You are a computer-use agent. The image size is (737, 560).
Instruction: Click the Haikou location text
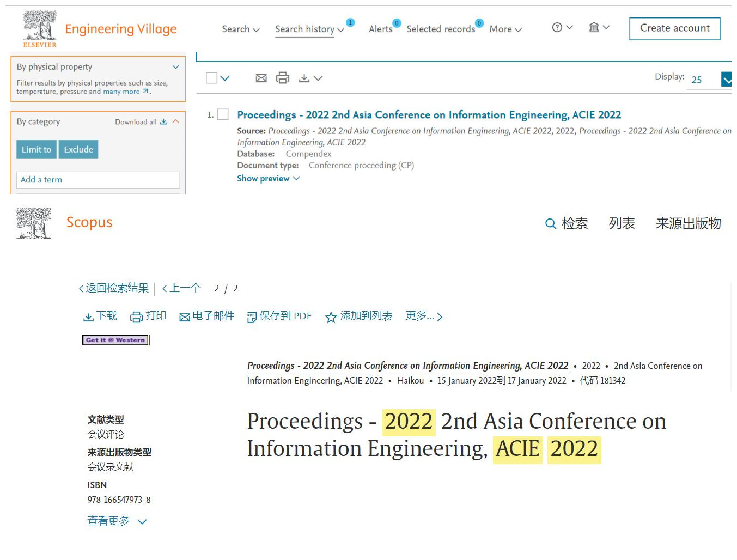coord(410,380)
